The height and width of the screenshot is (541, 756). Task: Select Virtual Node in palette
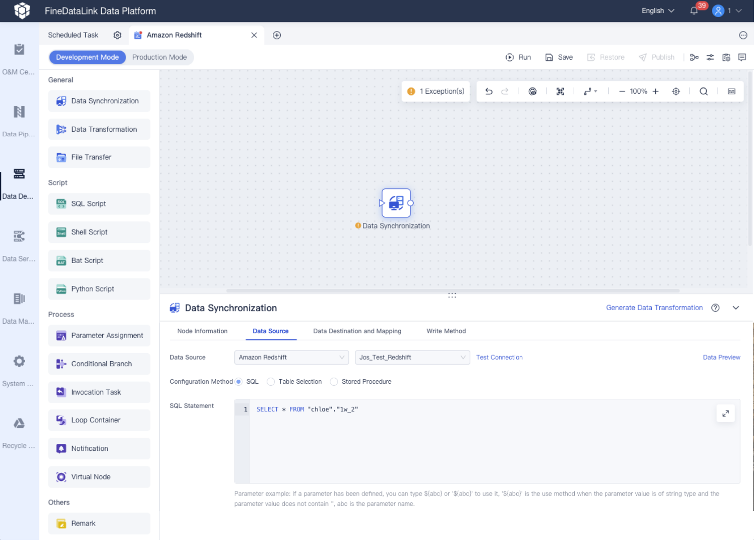[x=99, y=477]
